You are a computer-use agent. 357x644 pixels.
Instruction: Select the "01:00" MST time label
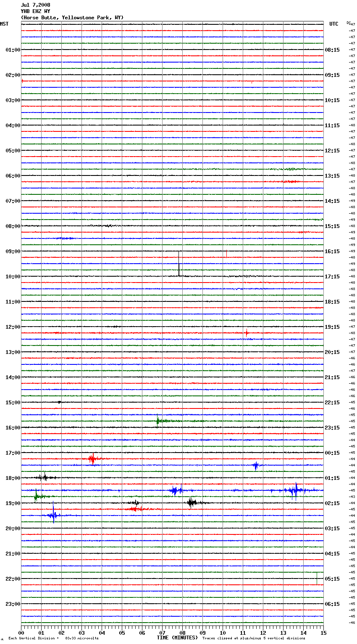pos(13,50)
